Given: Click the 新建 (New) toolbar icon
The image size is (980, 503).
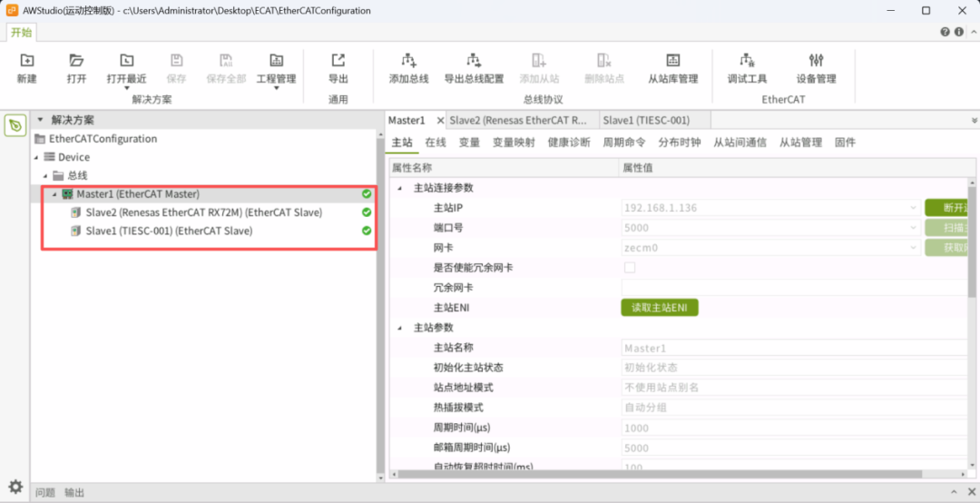Looking at the screenshot, I should [27, 60].
